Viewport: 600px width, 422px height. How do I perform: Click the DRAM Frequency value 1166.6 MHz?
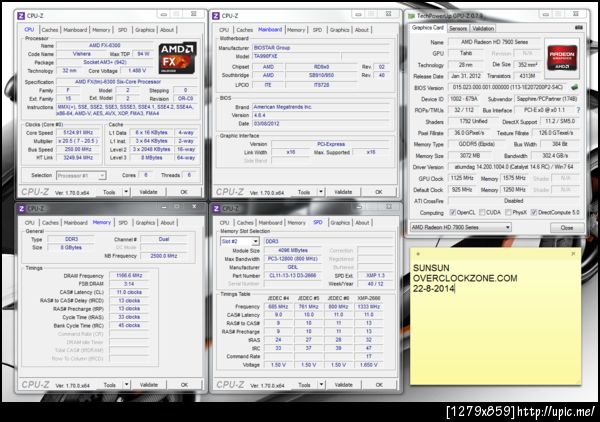[129, 275]
